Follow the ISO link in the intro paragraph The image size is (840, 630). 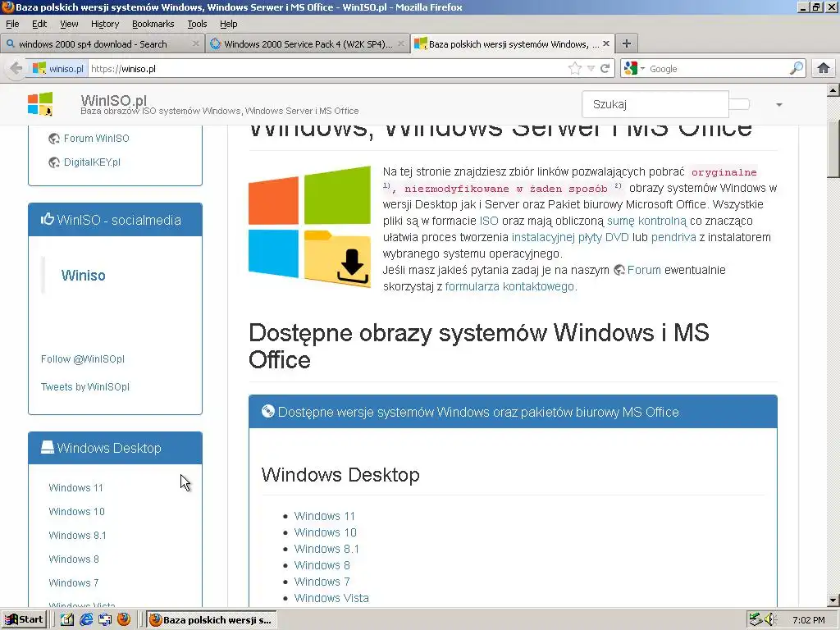coord(489,221)
